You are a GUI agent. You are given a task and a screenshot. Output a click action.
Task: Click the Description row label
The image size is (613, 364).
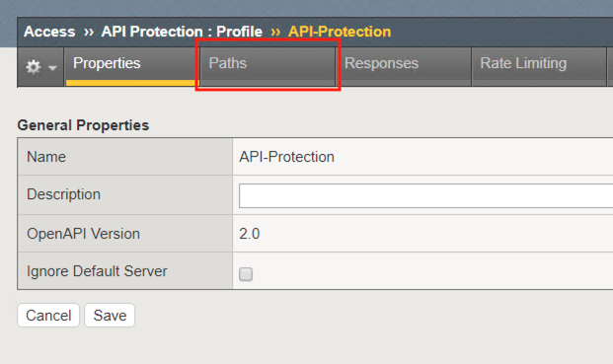pos(64,194)
